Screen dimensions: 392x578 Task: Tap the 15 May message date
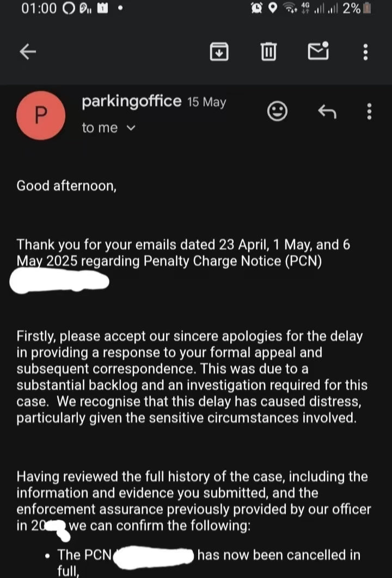(x=206, y=102)
